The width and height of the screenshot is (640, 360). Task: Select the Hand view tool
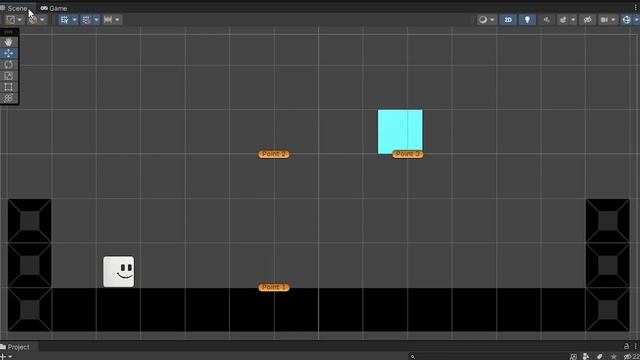point(9,42)
